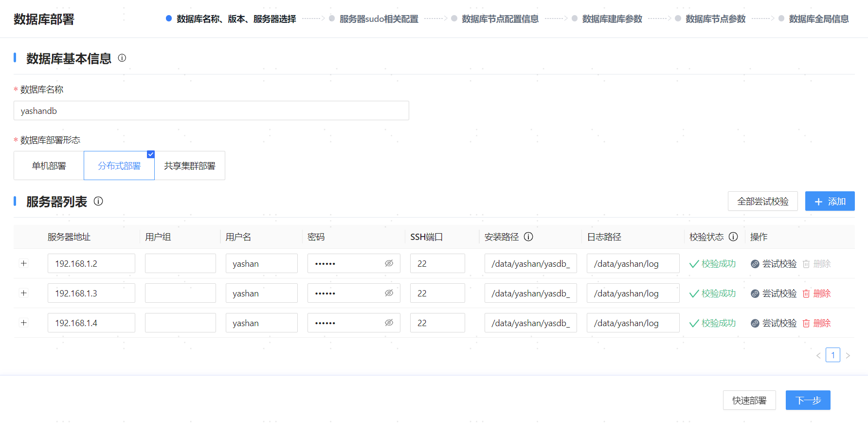This screenshot has width=868, height=423.
Task: Click the 数据库名称 input field
Action: click(x=211, y=111)
